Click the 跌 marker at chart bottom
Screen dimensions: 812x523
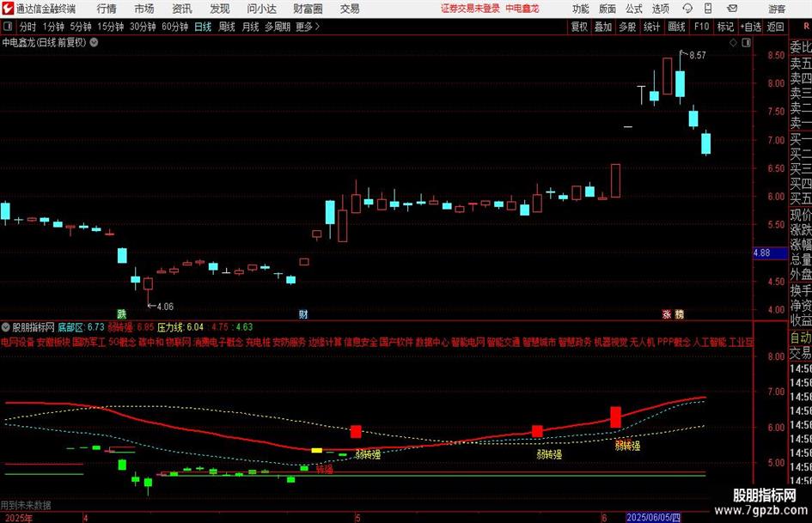[122, 313]
